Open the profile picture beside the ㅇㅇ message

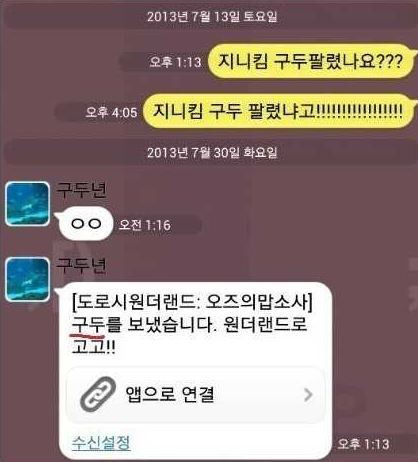(x=28, y=204)
